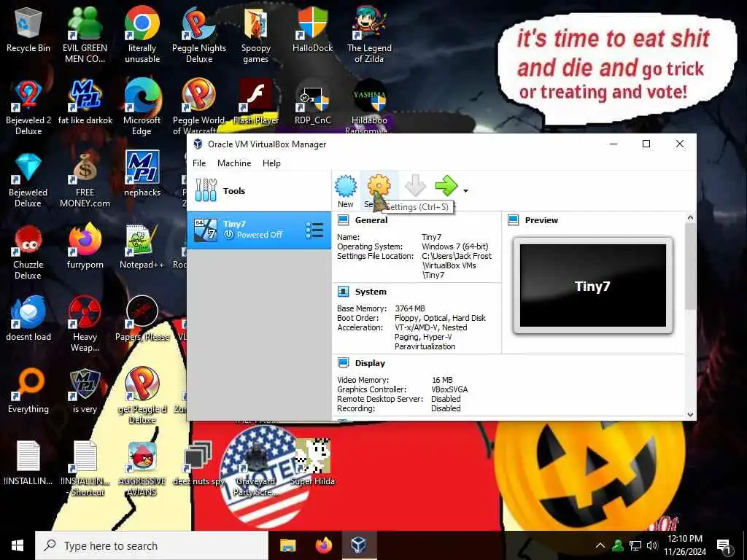The height and width of the screenshot is (560, 747).
Task: Open Start button dropdown arrow
Action: pos(465,191)
